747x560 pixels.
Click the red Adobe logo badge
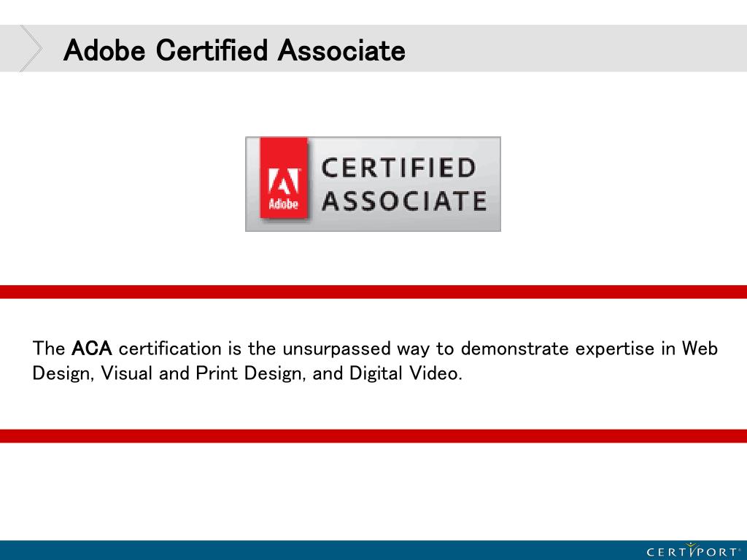pyautogui.click(x=284, y=178)
